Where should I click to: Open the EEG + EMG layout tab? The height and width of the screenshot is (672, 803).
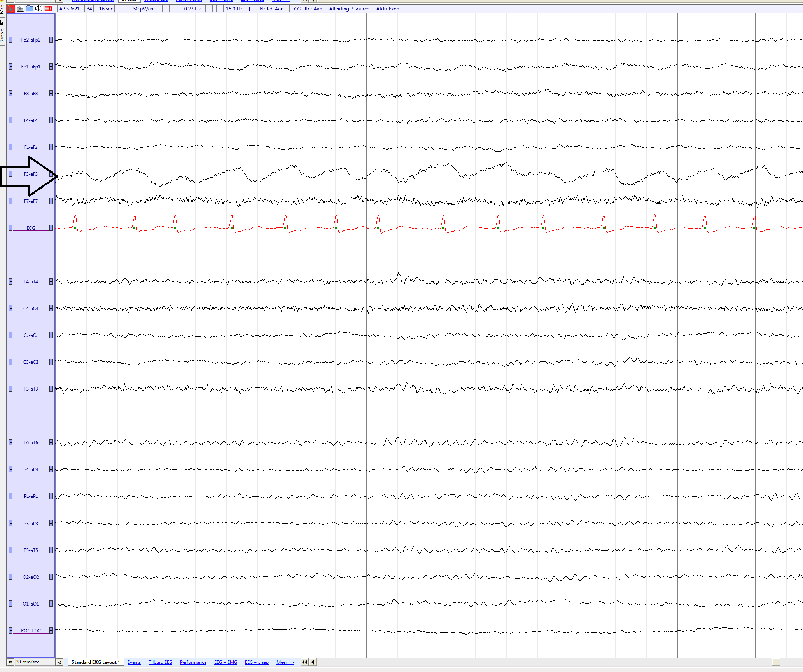[226, 662]
